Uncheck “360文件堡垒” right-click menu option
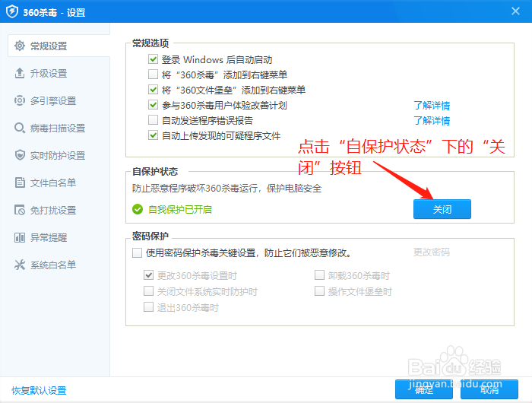The image size is (532, 403). click(153, 90)
